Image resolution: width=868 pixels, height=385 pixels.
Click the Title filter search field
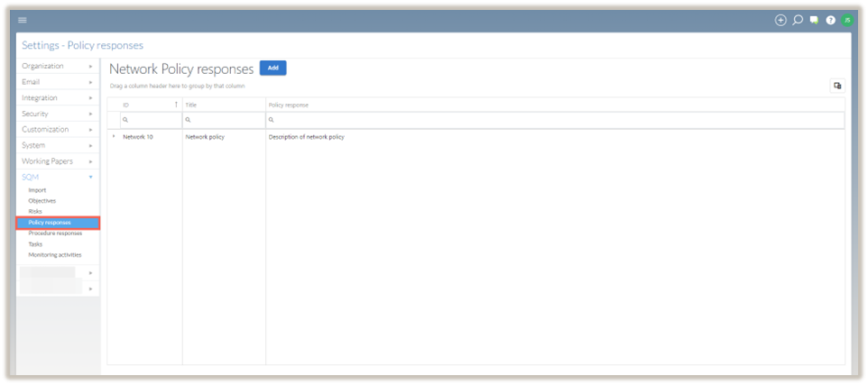point(224,120)
